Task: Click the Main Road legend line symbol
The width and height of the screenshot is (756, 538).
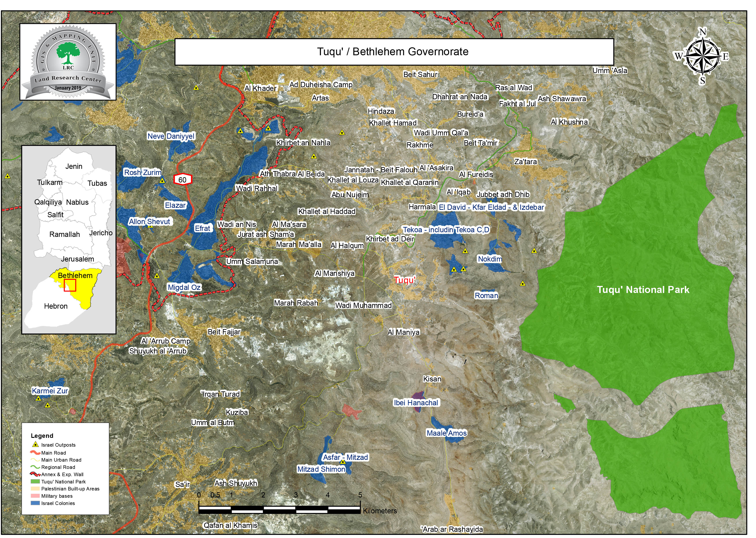Action: (x=35, y=453)
